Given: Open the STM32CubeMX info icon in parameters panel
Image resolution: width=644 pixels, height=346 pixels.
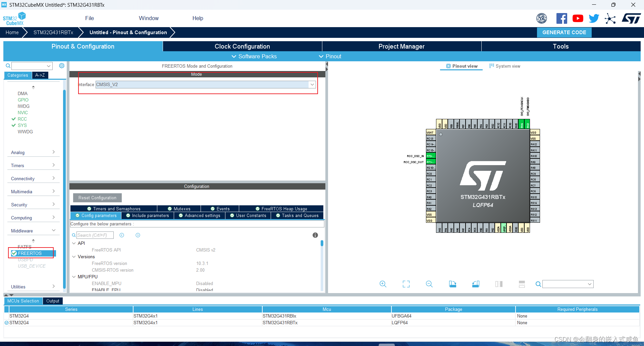Looking at the screenshot, I should (x=315, y=235).
